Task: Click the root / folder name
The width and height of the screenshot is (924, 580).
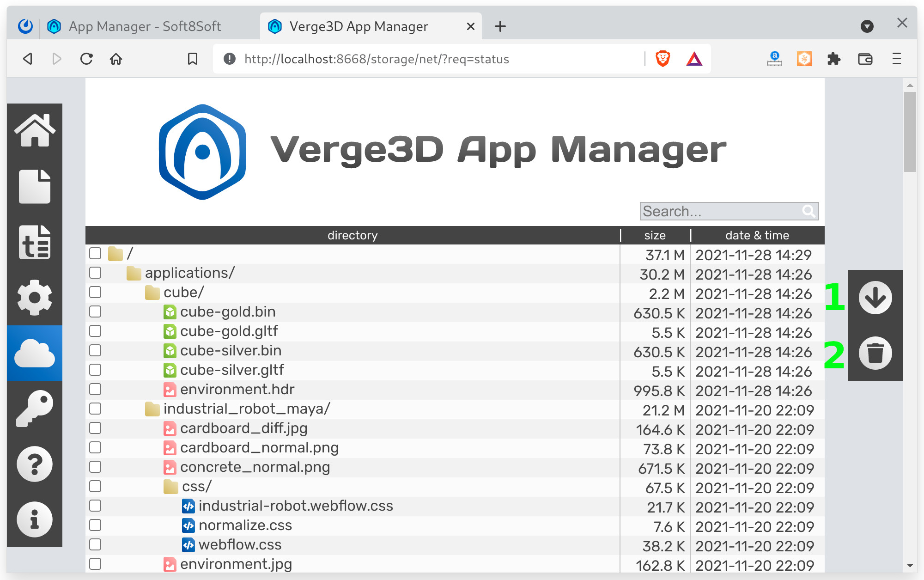Action: tap(130, 253)
